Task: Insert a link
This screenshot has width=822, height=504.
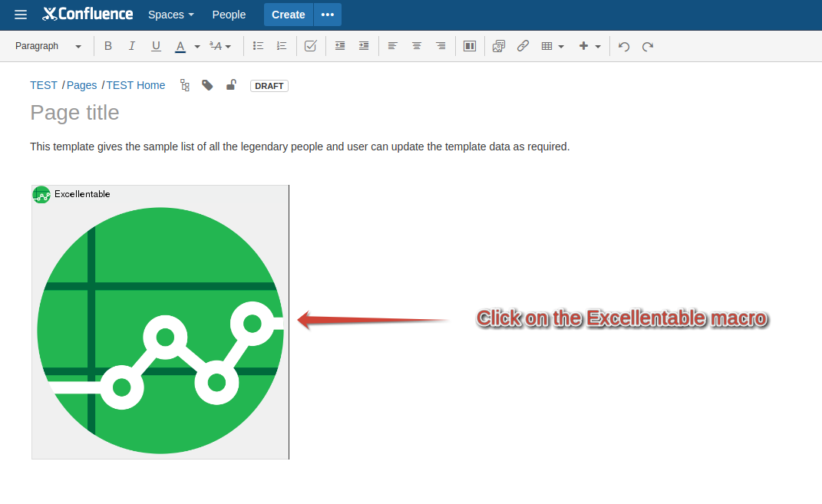Action: pos(523,46)
